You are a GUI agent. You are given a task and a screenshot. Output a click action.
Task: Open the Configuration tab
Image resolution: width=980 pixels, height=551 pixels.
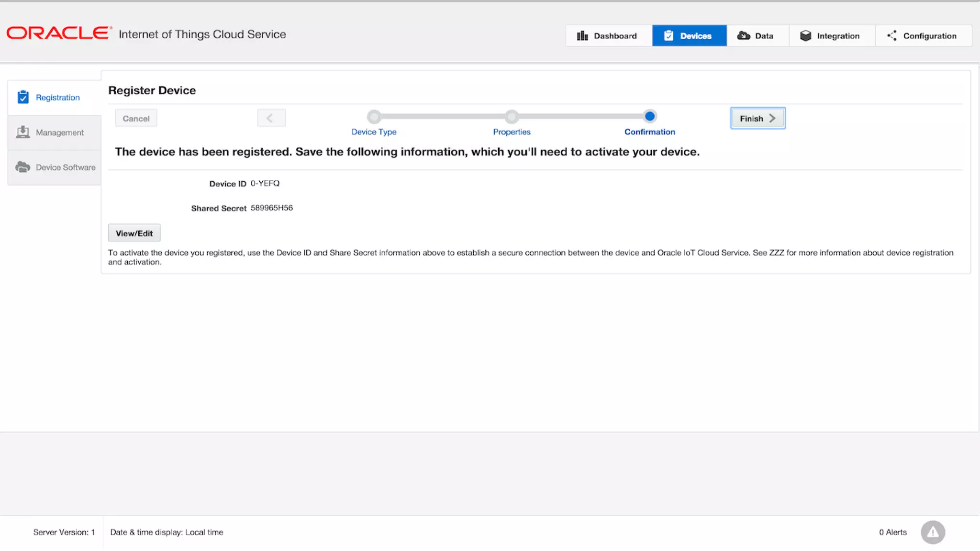[924, 36]
